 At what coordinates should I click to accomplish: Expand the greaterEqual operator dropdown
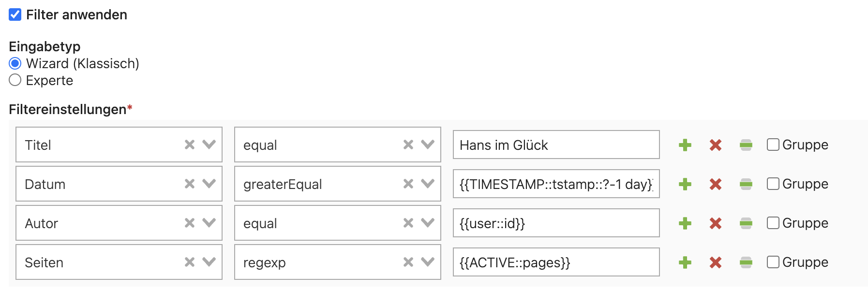click(428, 184)
